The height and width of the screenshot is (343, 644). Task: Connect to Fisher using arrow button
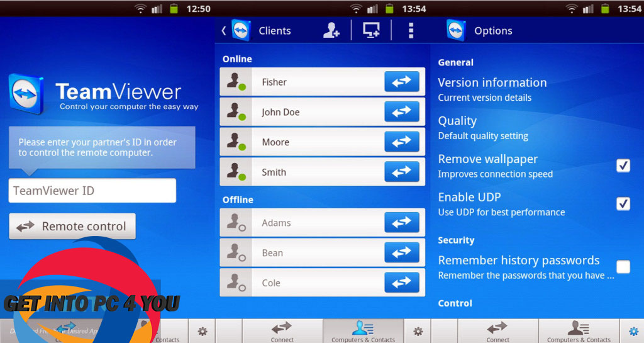tap(402, 81)
